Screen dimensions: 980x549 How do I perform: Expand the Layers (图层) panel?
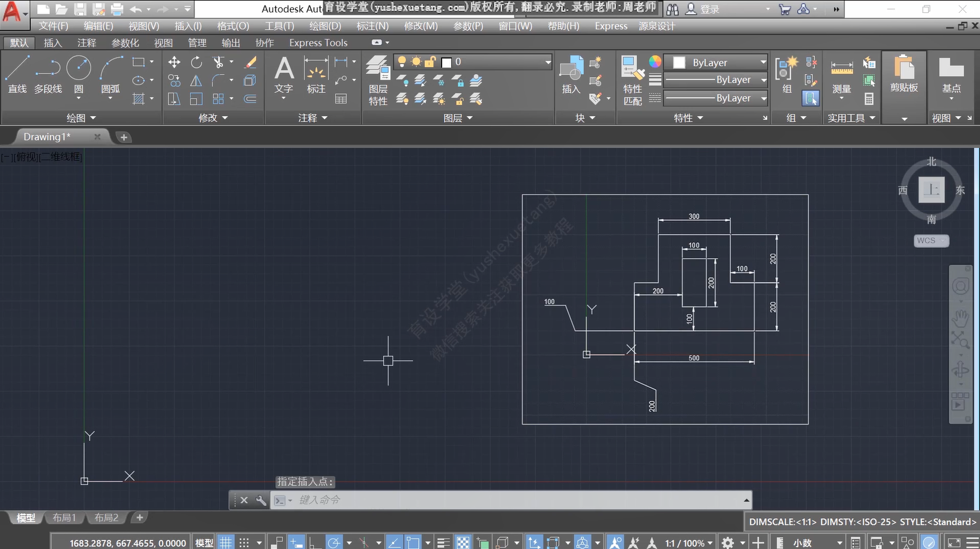click(458, 118)
